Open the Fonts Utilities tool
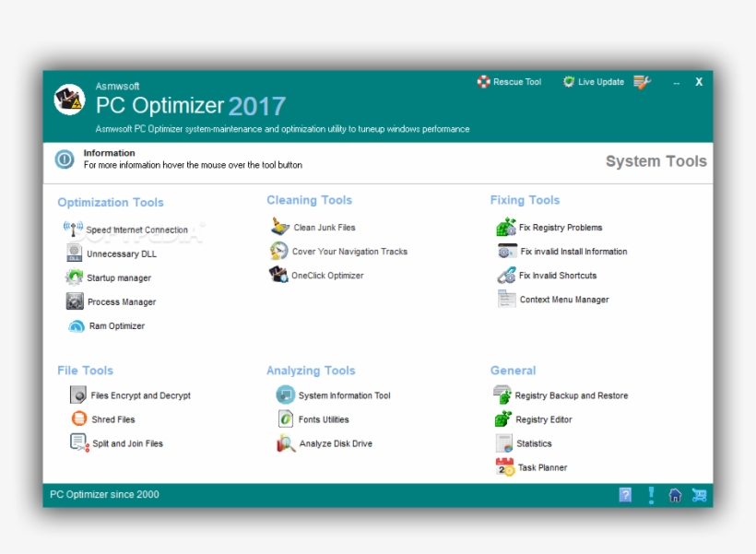 [x=322, y=418]
